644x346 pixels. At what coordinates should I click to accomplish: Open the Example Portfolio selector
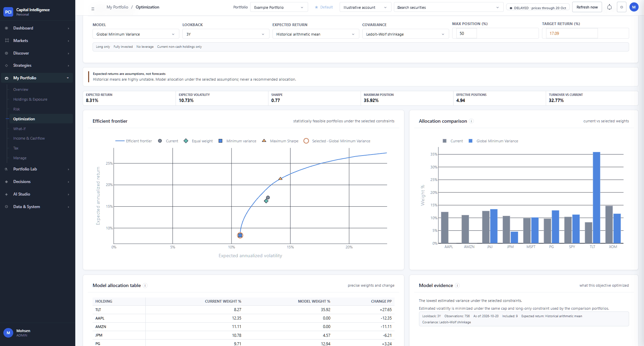point(279,7)
